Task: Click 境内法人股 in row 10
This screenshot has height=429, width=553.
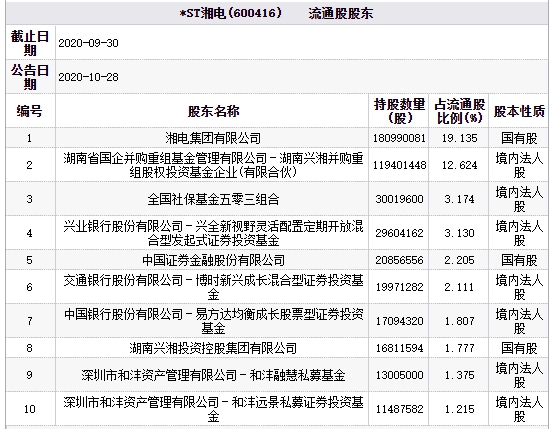Action: [519, 409]
